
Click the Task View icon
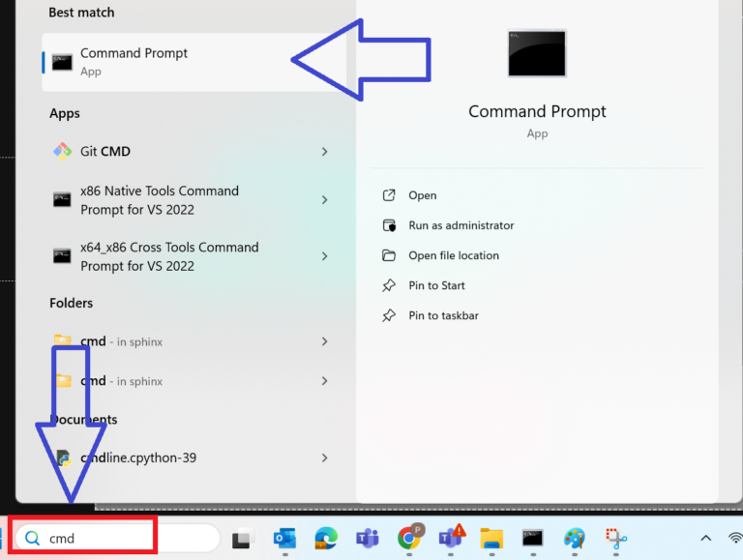pos(242,538)
